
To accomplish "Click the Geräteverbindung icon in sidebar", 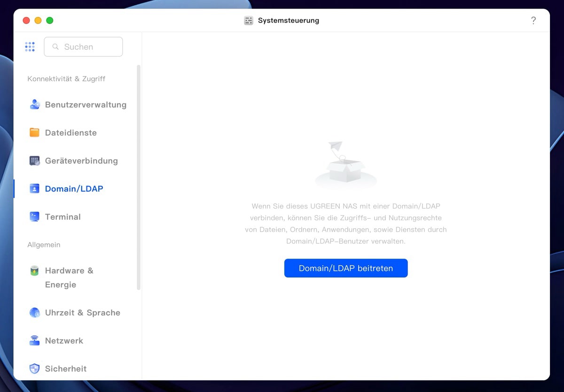I will 34,161.
